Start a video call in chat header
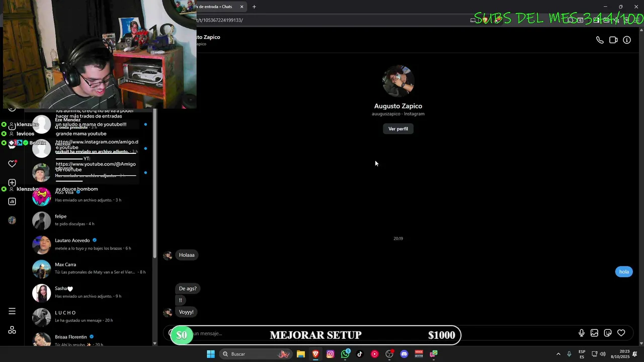This screenshot has height=362, width=644. pyautogui.click(x=613, y=40)
